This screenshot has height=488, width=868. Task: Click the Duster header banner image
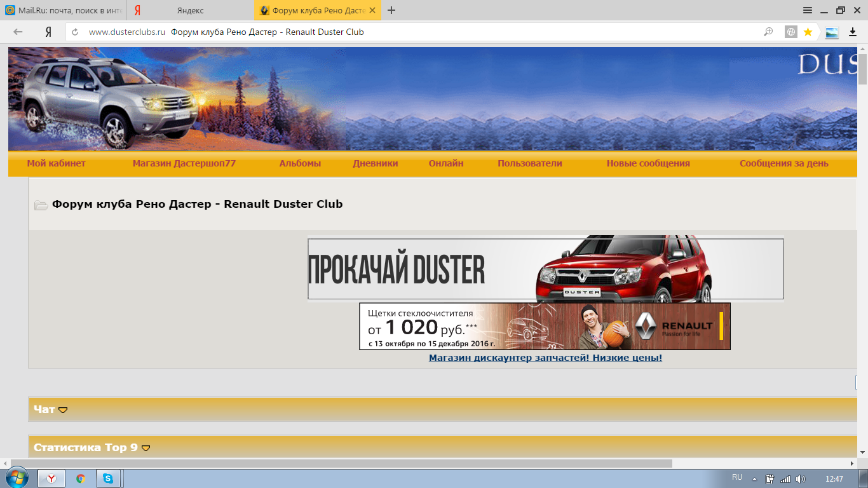(433, 98)
